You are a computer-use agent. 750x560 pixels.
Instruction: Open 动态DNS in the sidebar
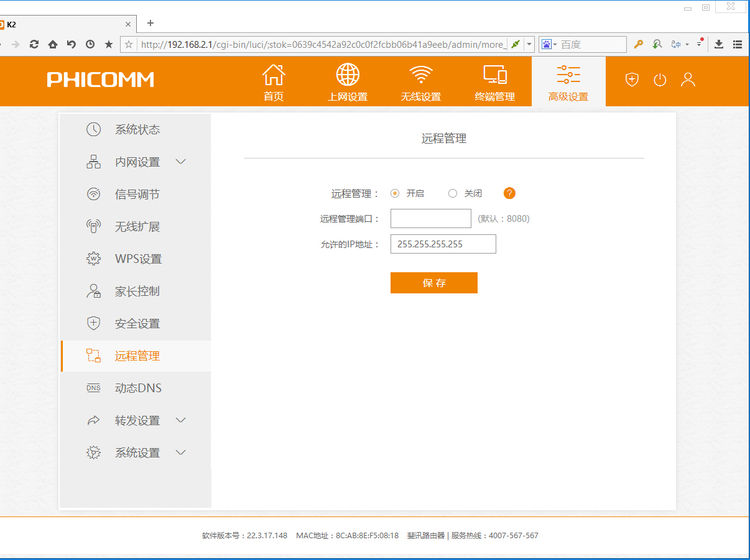[137, 388]
